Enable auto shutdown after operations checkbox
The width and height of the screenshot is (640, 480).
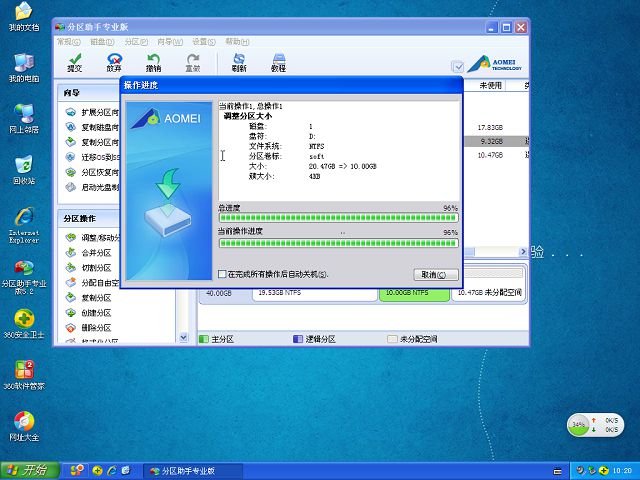pyautogui.click(x=222, y=274)
